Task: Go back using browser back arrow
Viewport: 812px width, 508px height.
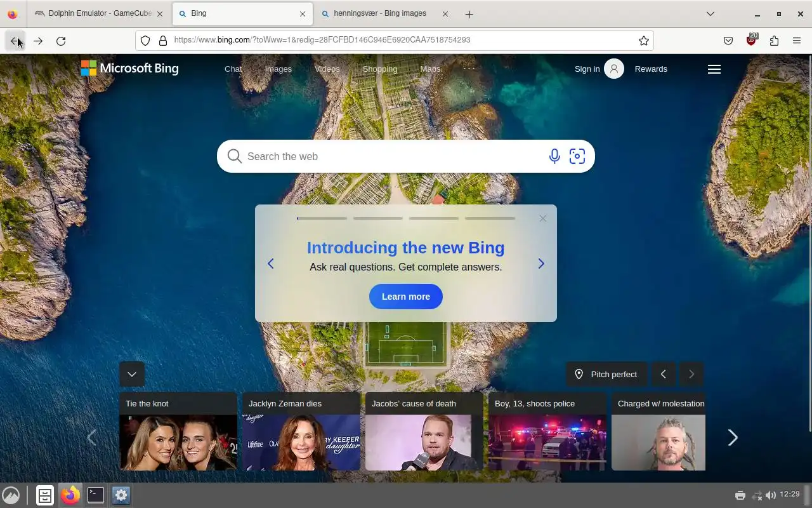Action: click(15, 41)
